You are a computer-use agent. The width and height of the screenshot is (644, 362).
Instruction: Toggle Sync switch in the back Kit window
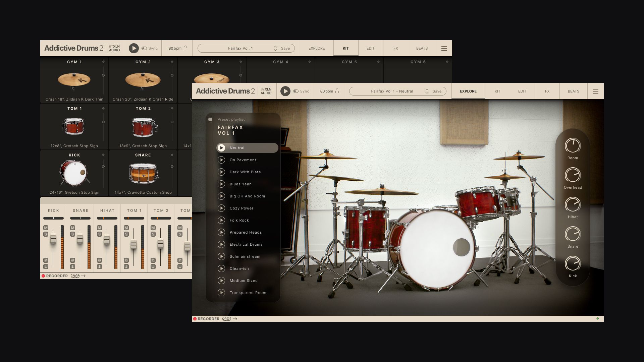(144, 48)
